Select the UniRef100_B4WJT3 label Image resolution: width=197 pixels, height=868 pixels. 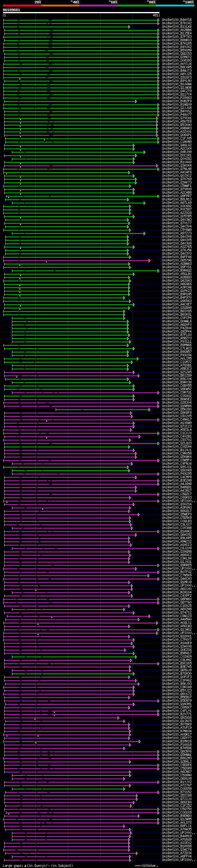(177, 71)
